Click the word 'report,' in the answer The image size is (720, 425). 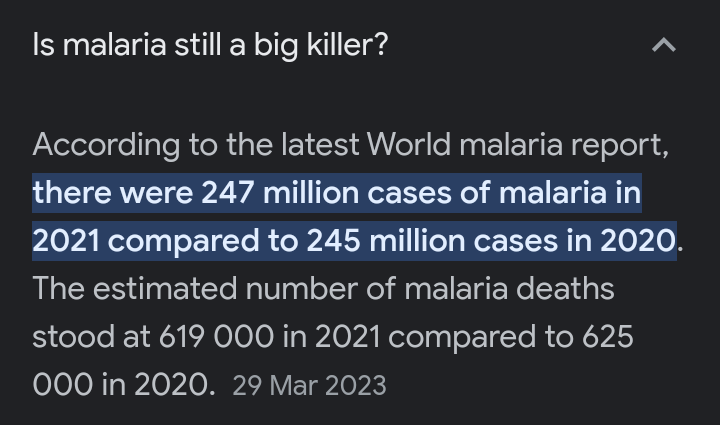click(x=620, y=147)
